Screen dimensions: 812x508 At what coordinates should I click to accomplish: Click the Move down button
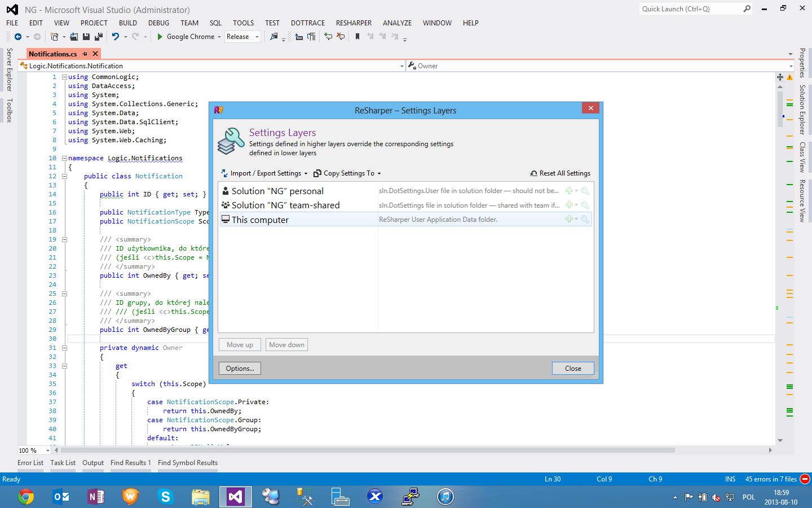286,345
